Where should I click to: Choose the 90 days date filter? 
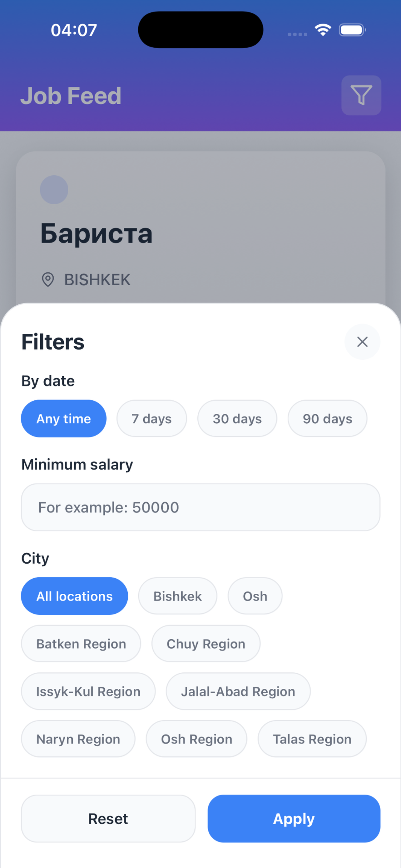click(327, 418)
